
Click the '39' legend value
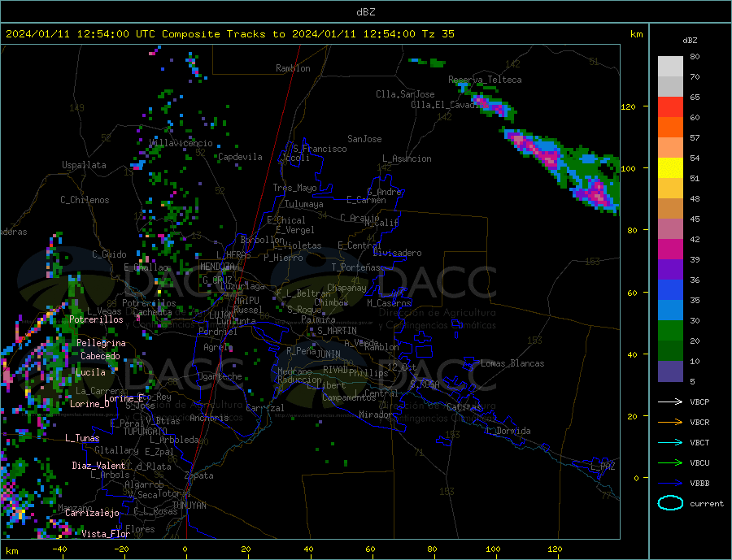[695, 260]
